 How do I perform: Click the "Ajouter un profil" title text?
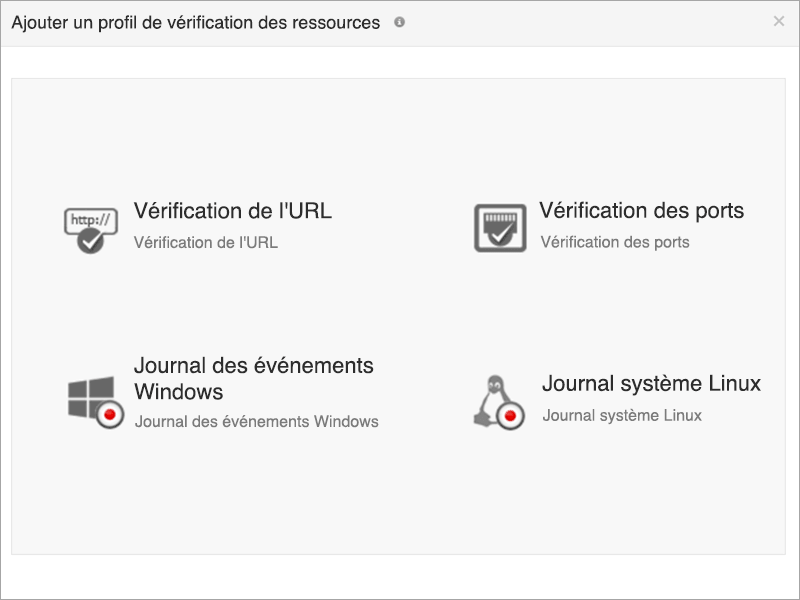196,21
